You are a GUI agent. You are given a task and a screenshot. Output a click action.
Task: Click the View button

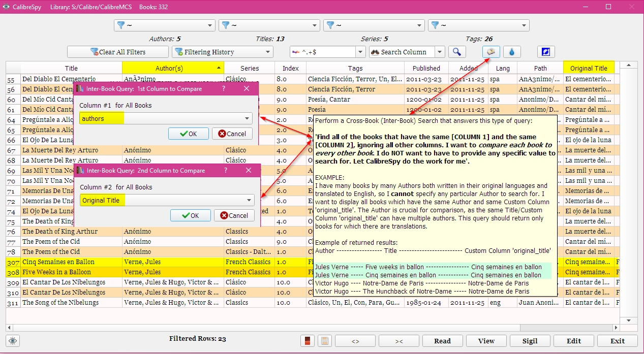[x=486, y=341]
